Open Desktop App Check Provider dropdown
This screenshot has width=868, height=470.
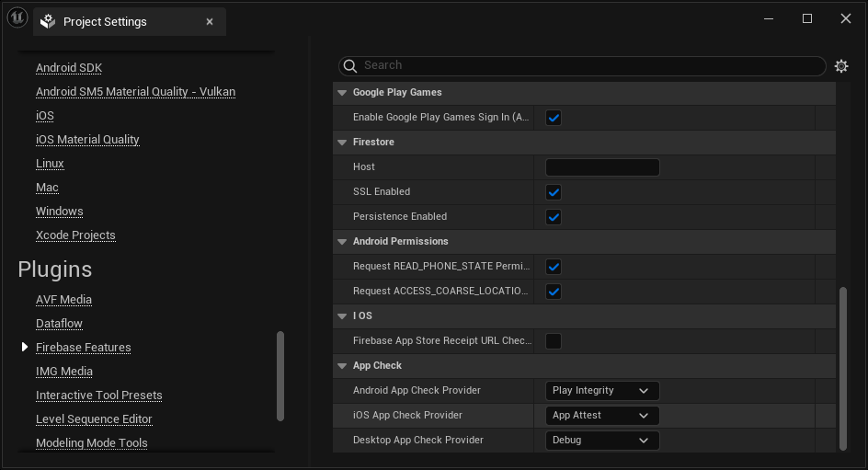click(x=602, y=440)
